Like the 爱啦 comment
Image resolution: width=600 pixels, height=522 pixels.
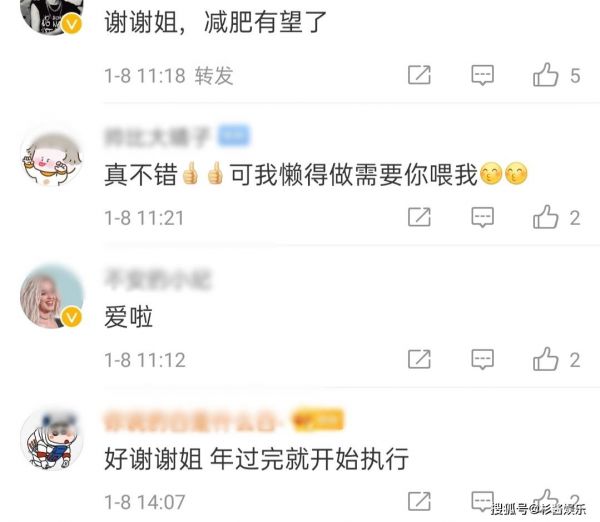coord(546,359)
